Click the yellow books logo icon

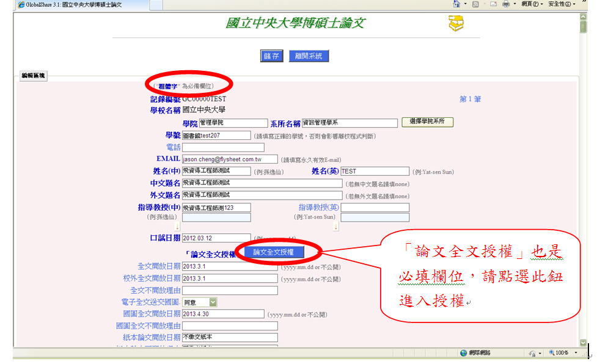tap(456, 24)
